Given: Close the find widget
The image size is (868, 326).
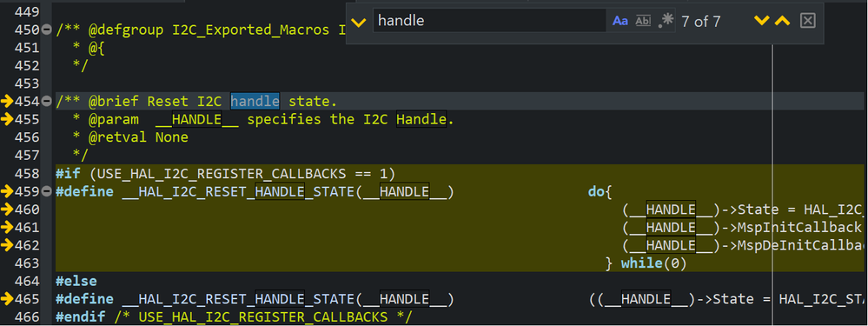Looking at the screenshot, I should pos(808,21).
